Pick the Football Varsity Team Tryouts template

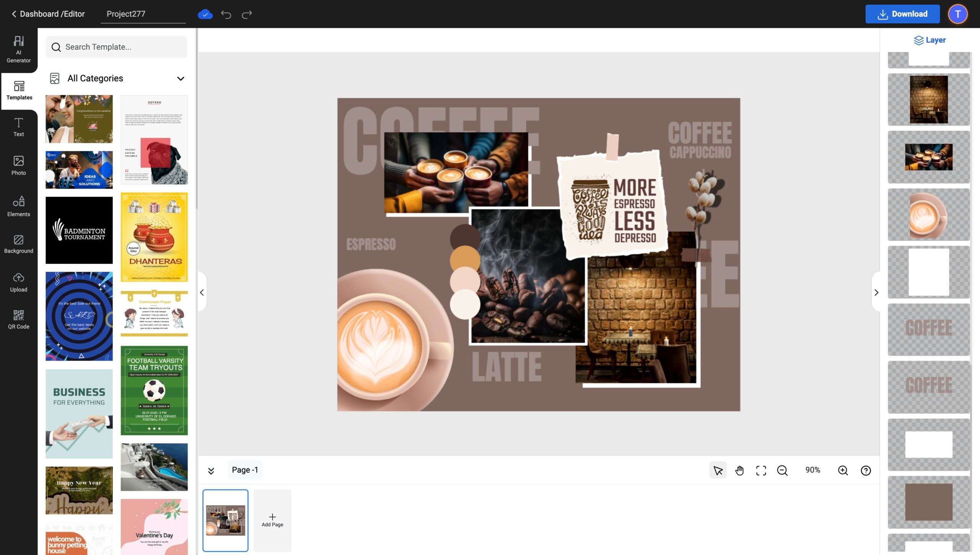[154, 390]
